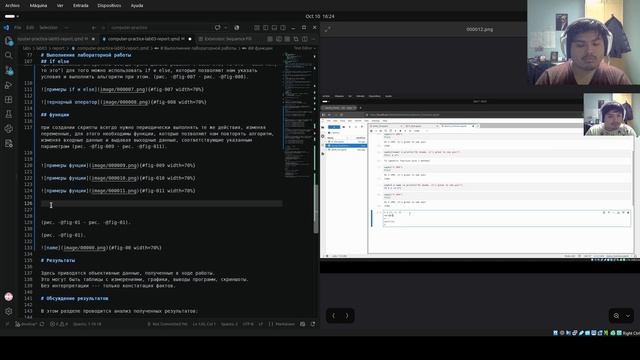Open the Archivo menu of the VM window
640x360 pixels.
coord(12,6)
